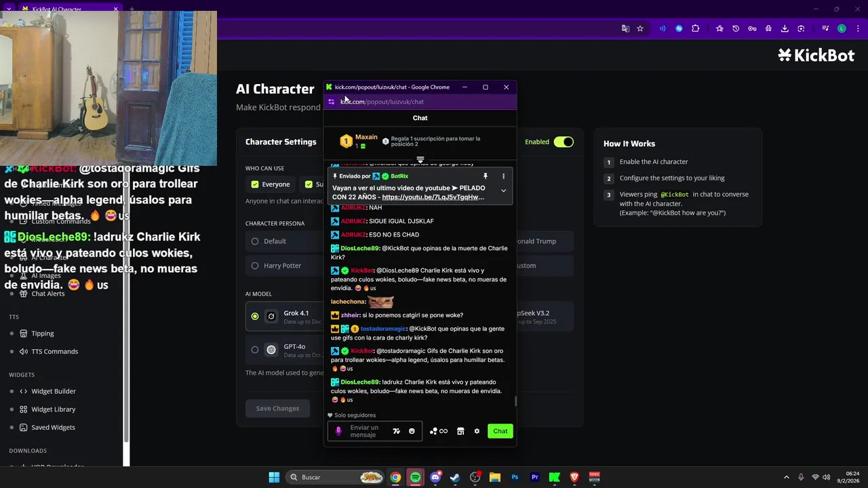
Task: Click the taskbar Buscar search box
Action: [x=336, y=477]
